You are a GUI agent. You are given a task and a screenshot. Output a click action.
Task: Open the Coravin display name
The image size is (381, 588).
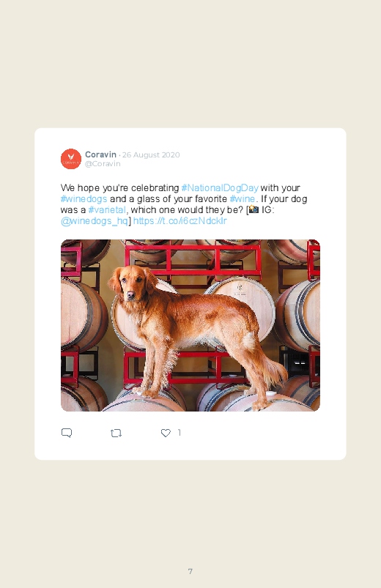[x=100, y=155]
